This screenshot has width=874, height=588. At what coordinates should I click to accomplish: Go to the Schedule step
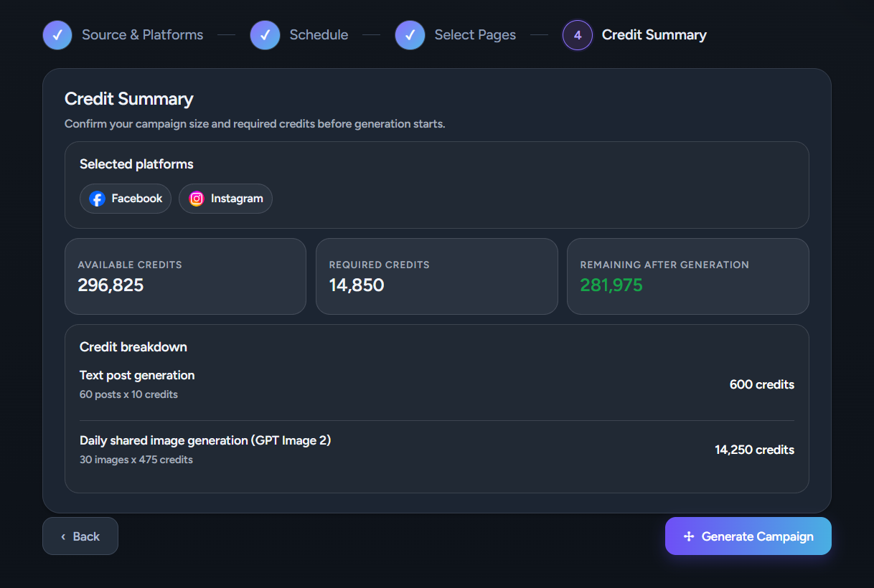click(x=319, y=35)
